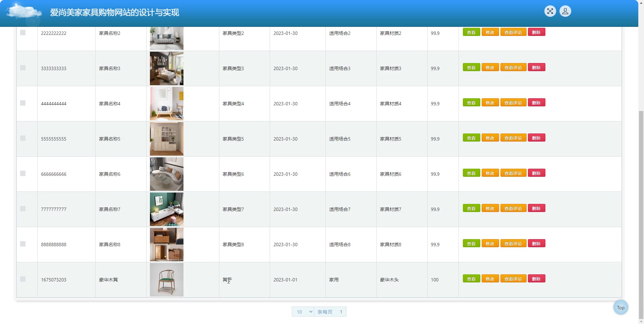
Task: Tick the checkbox for row 2222222222
Action: coord(23,33)
